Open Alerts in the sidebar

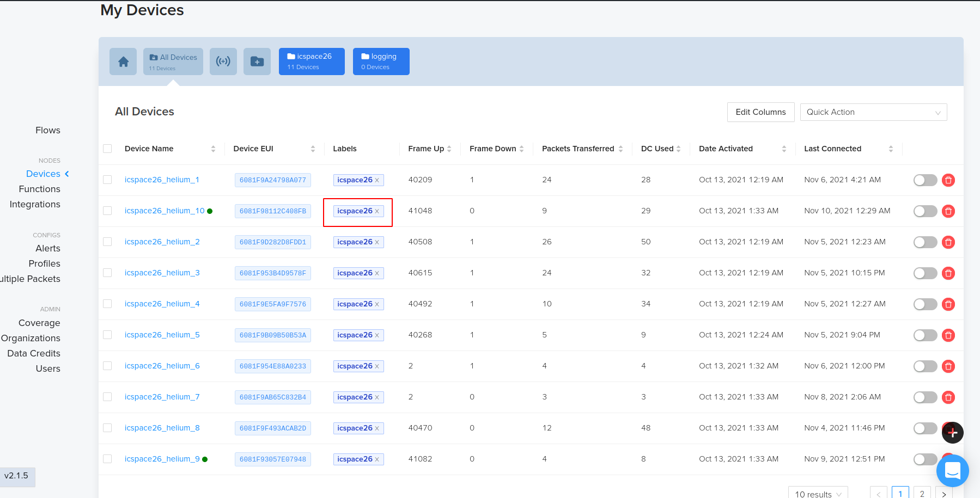[48, 248]
